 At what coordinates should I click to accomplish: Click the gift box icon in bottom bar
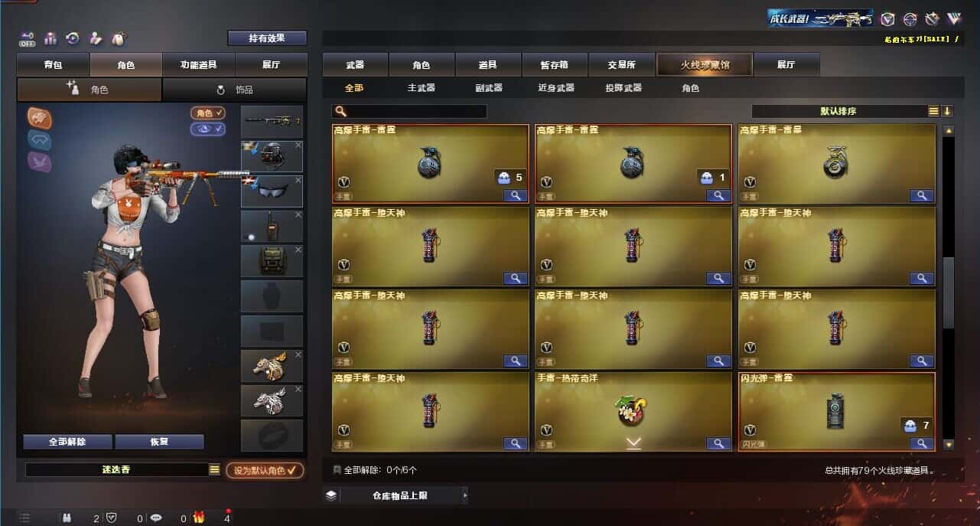tap(199, 518)
